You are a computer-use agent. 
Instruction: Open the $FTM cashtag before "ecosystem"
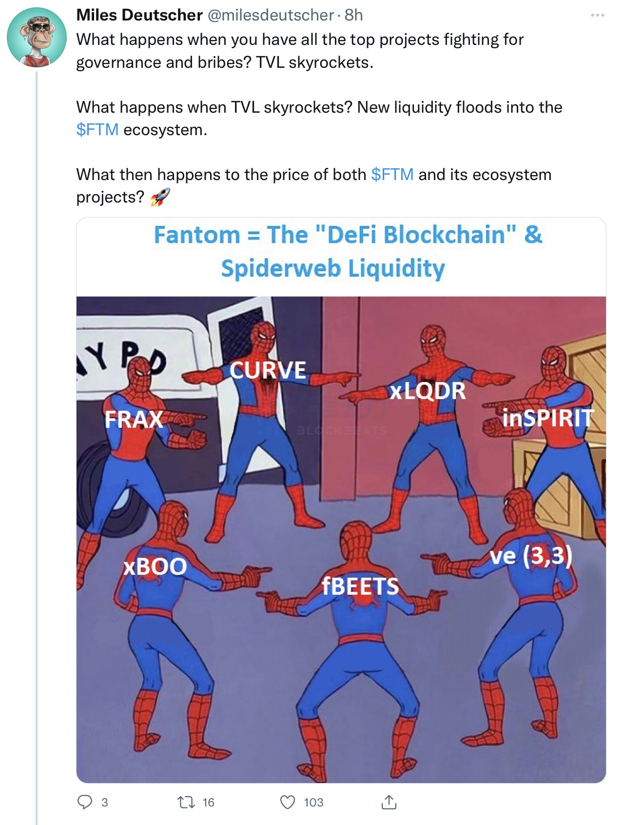pyautogui.click(x=97, y=130)
